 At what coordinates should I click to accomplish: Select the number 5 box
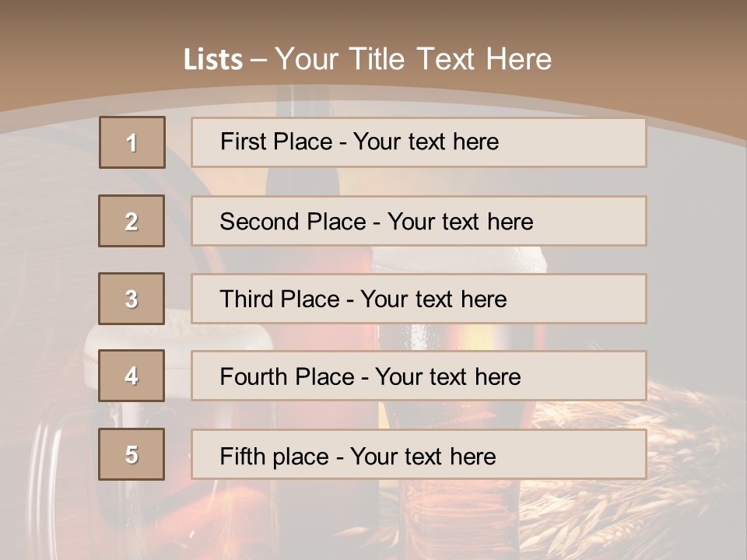132,454
